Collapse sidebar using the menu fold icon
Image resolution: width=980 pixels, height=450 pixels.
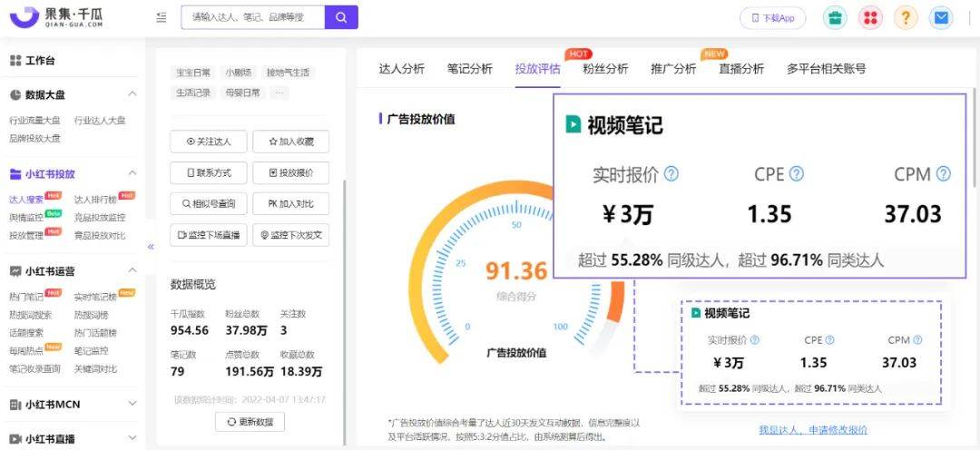[x=162, y=17]
